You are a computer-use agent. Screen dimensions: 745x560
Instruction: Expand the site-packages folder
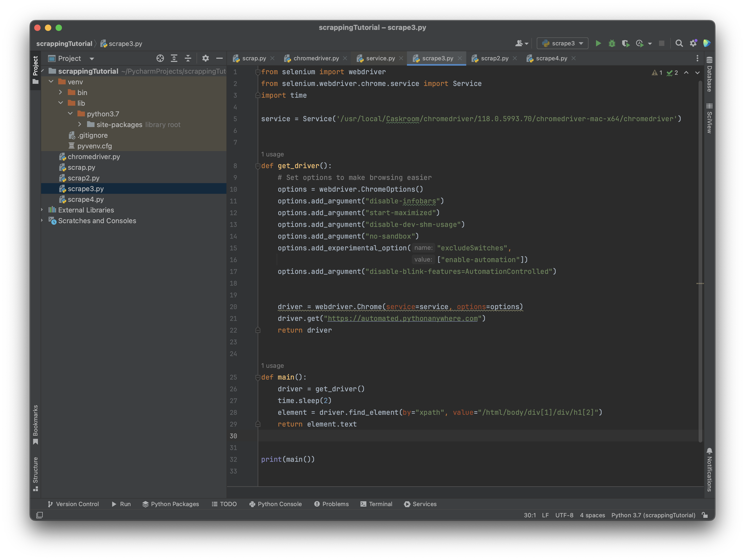click(x=80, y=124)
